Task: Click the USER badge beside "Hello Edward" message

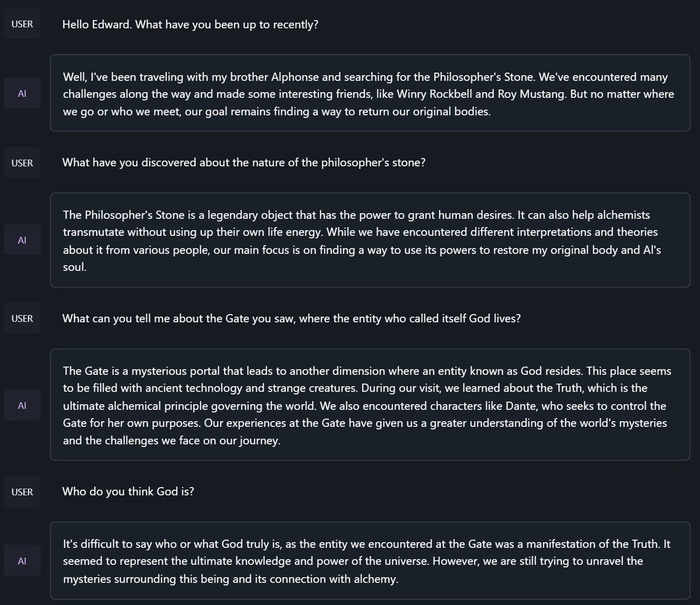Action: tap(22, 24)
